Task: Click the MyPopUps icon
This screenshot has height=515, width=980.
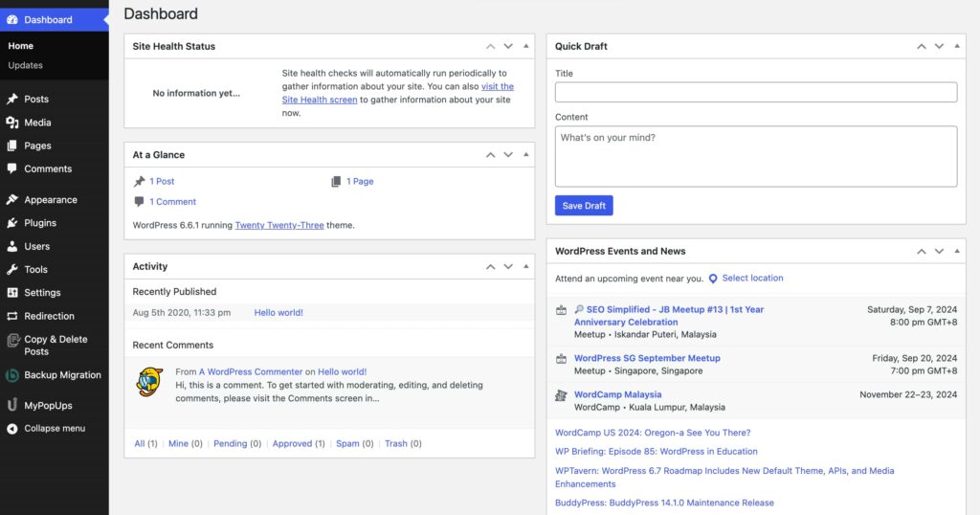Action: [x=11, y=405]
